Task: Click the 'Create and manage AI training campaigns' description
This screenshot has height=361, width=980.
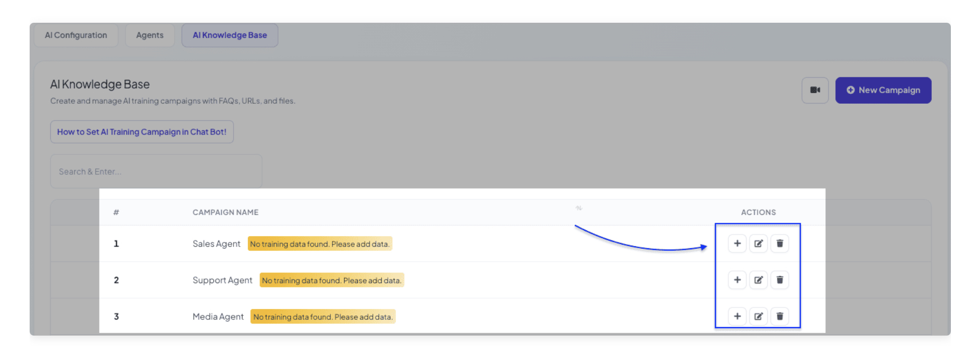Action: click(173, 101)
